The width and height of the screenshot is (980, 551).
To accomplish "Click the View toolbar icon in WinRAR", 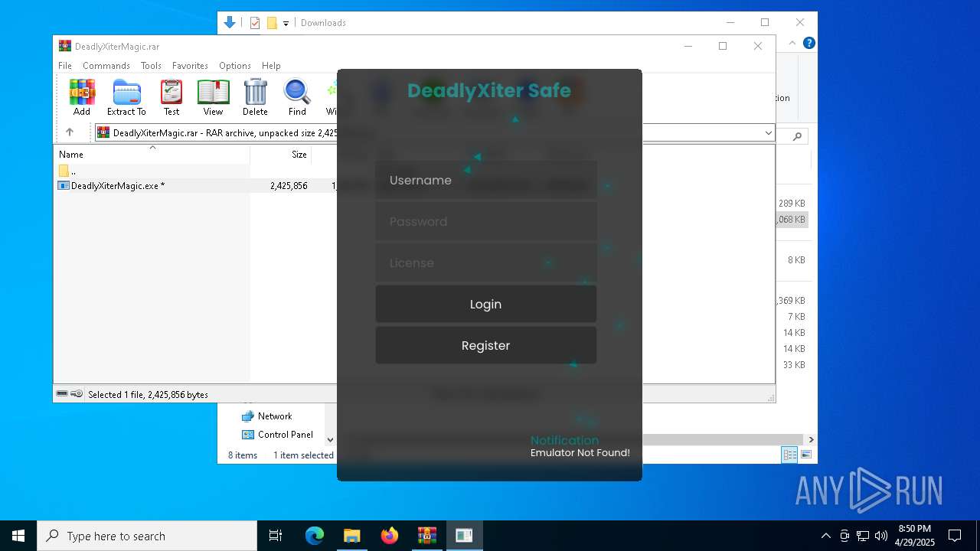I will (213, 97).
